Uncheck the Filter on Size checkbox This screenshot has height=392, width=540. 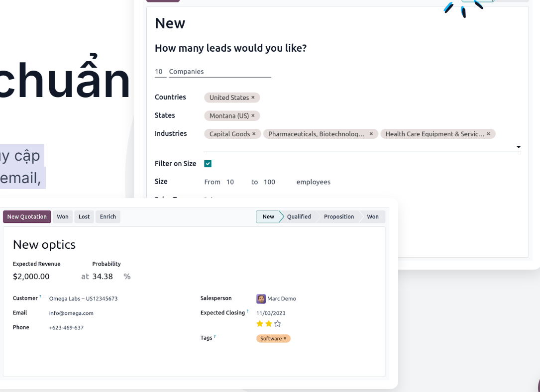[208, 164]
